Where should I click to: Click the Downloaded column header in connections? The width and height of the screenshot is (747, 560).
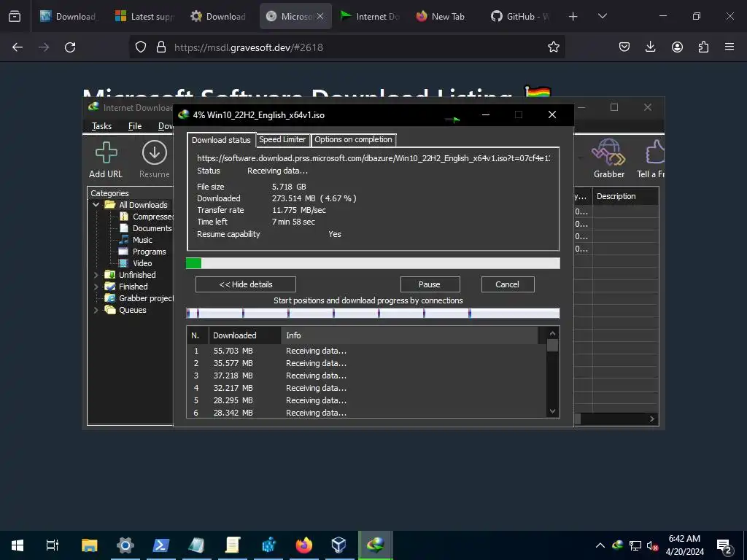tap(245, 335)
